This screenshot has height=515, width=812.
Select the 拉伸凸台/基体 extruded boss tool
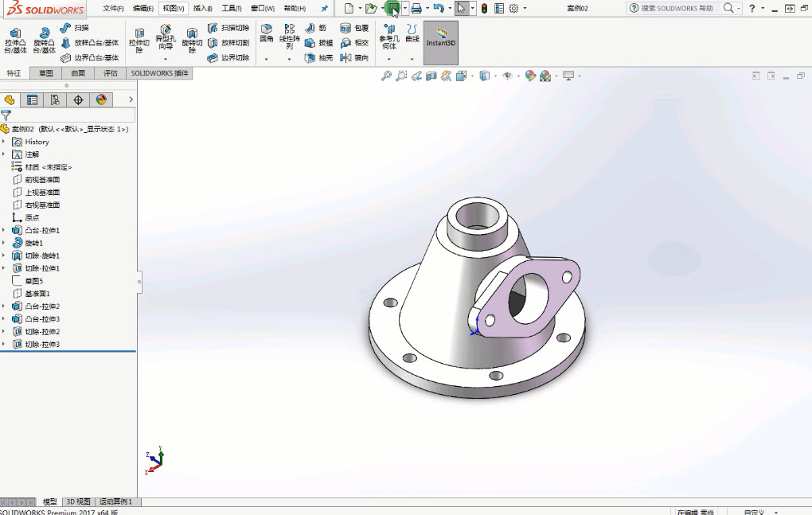point(16,41)
